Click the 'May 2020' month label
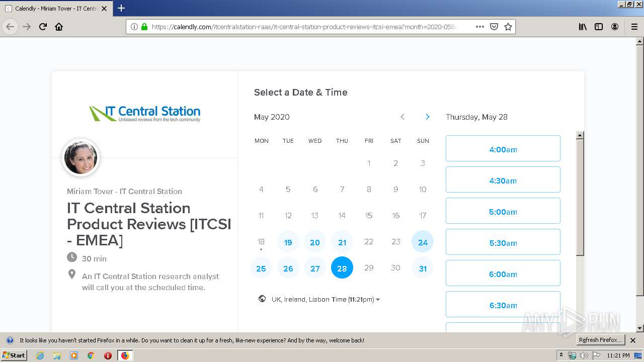 [272, 117]
